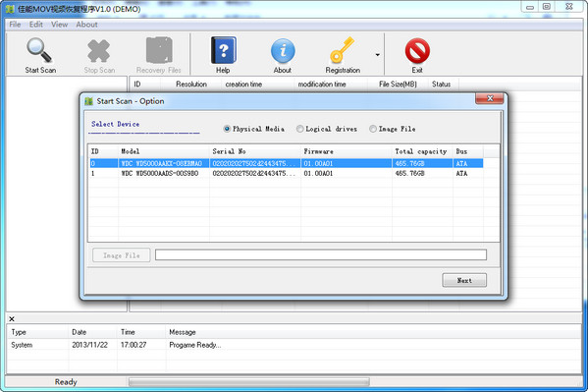Close the Start Scan - Option dialog
This screenshot has height=392, width=588.
(490, 98)
